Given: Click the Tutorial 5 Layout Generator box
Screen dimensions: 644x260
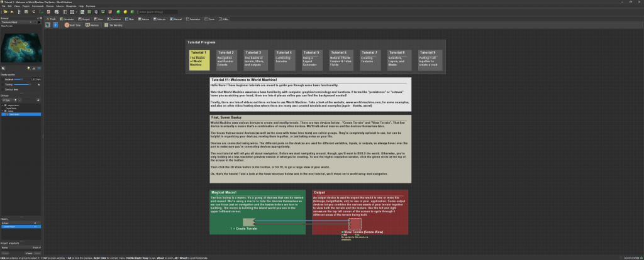Looking at the screenshot, I should pos(313,60).
